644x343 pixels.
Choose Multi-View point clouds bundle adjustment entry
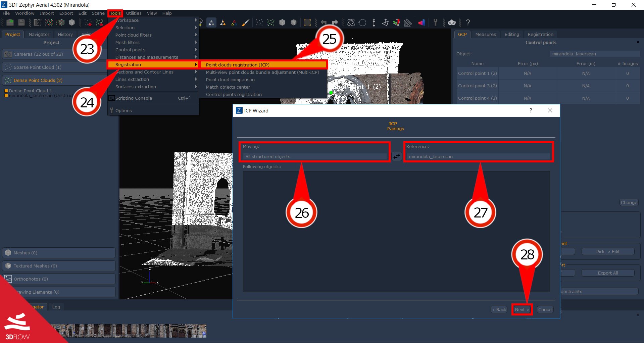tap(262, 72)
